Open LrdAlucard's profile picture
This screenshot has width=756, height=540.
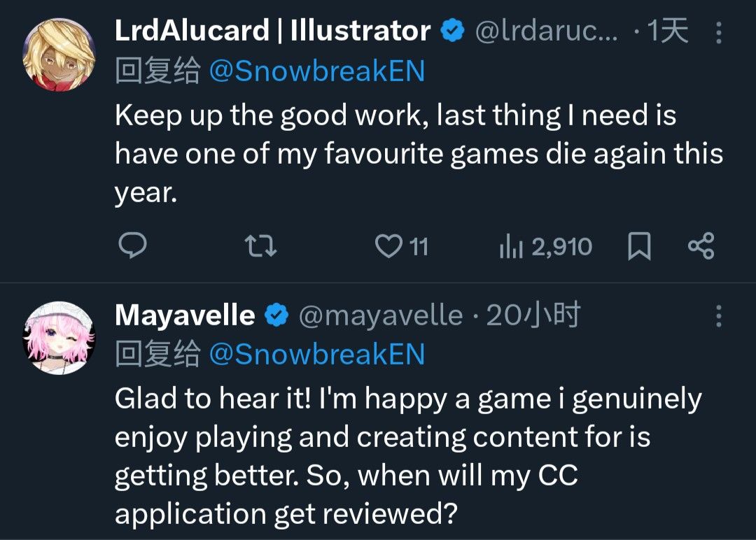[59, 55]
